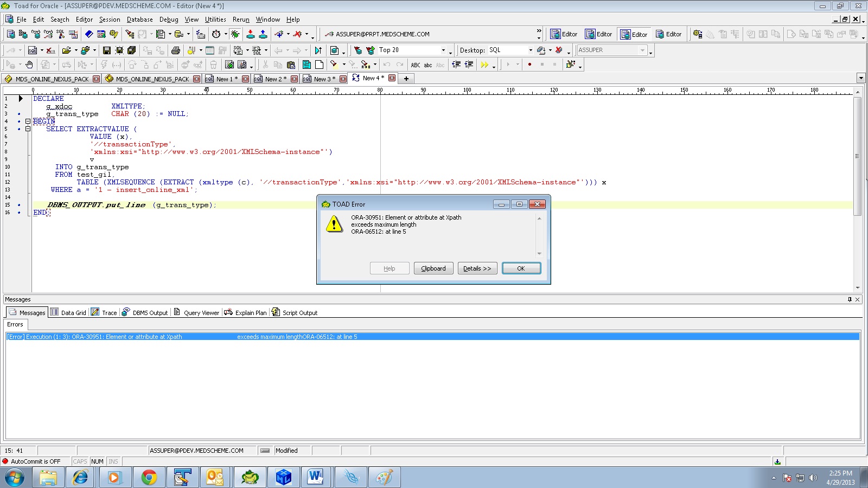The image size is (868, 488).
Task: Click the Open File folder icon
Action: pos(66,50)
